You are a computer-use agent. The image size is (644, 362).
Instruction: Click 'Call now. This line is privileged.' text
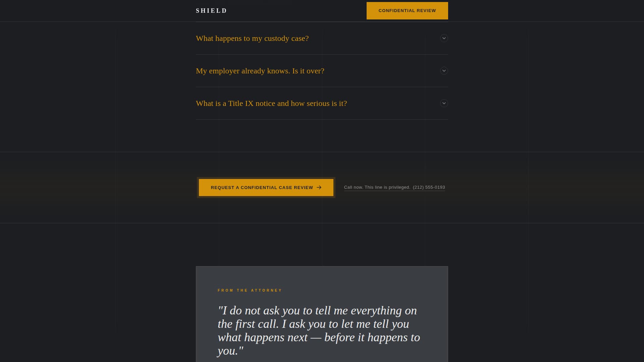pos(377,187)
